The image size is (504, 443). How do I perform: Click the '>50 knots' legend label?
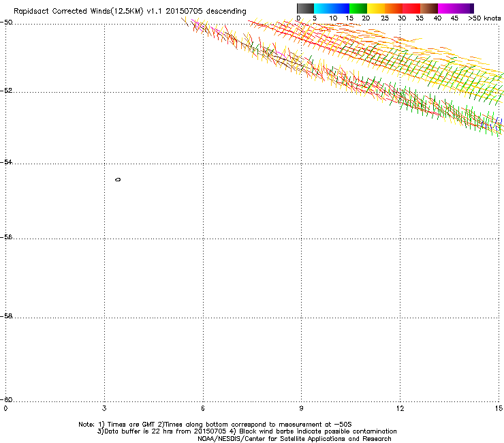coord(484,18)
